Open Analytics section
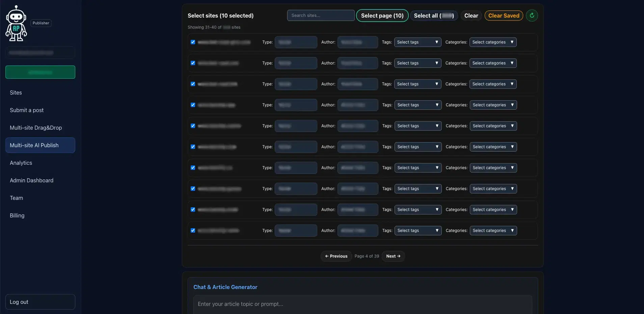Screen dimensions: 644x314 [x=40, y=163]
